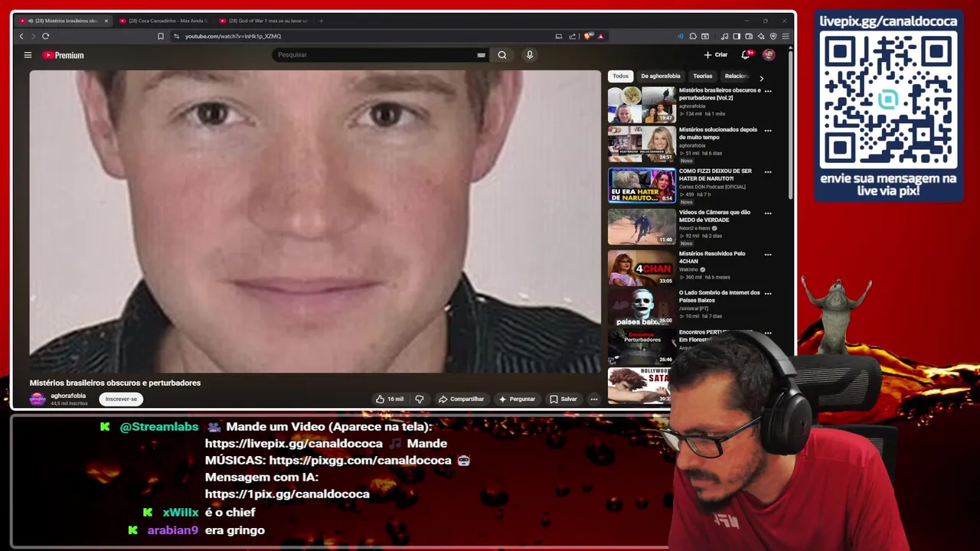Screen dimensions: 980x551
Task: Open more actions ellipsis under video
Action: [x=593, y=399]
